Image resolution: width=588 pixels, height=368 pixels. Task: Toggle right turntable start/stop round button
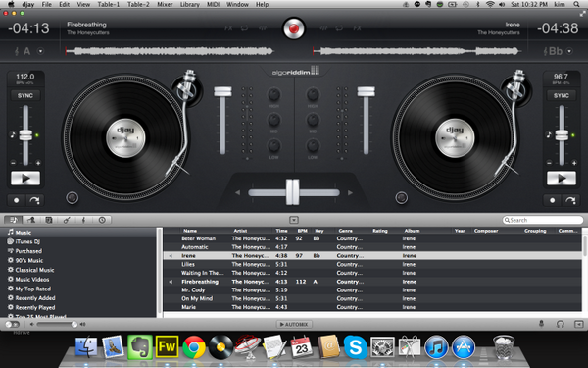(401, 197)
